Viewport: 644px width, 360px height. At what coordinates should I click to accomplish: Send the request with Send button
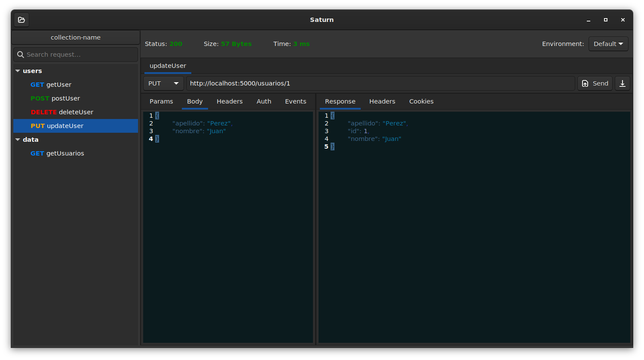pyautogui.click(x=595, y=83)
